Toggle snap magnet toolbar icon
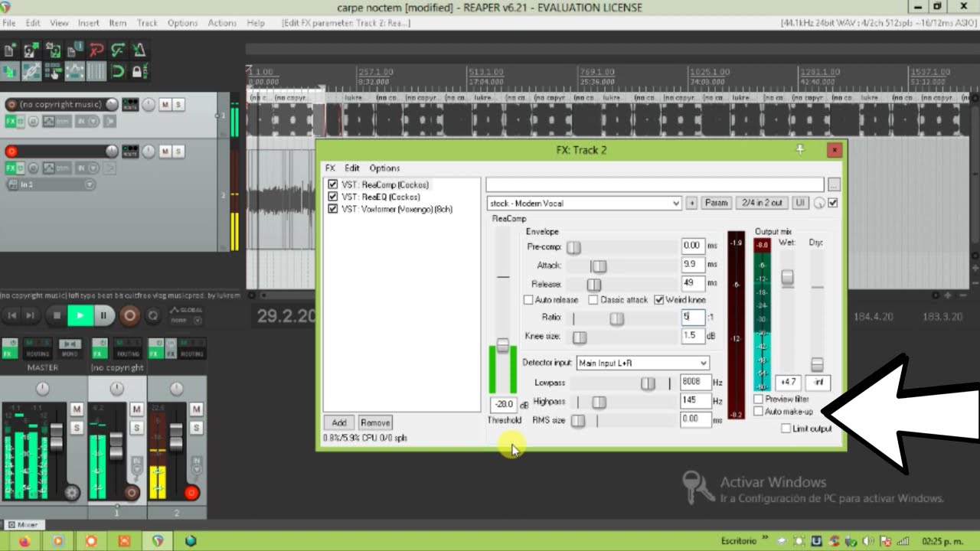This screenshot has width=980, height=551. click(x=117, y=72)
